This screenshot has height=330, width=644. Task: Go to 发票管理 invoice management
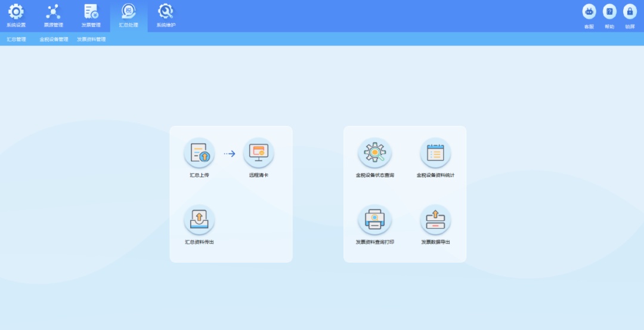[x=91, y=12]
